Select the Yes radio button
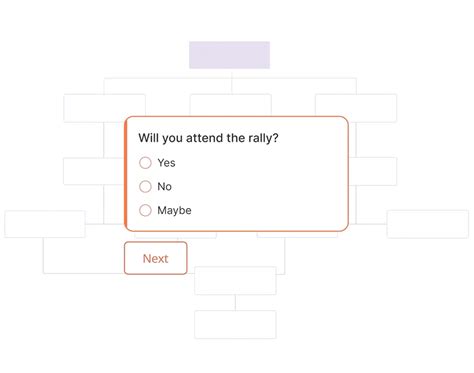Image resolution: width=474 pixels, height=373 pixels. (x=145, y=163)
